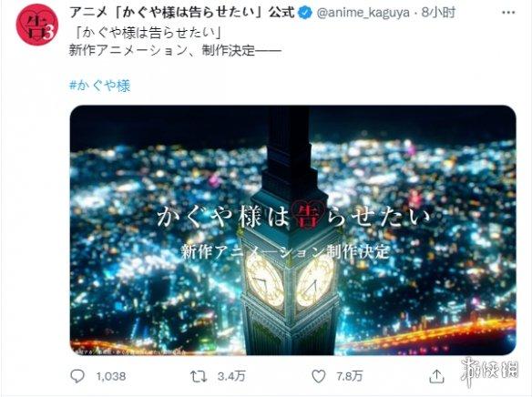Open the clock tower video thumbnail
The height and width of the screenshot is (397, 532).
(293, 230)
